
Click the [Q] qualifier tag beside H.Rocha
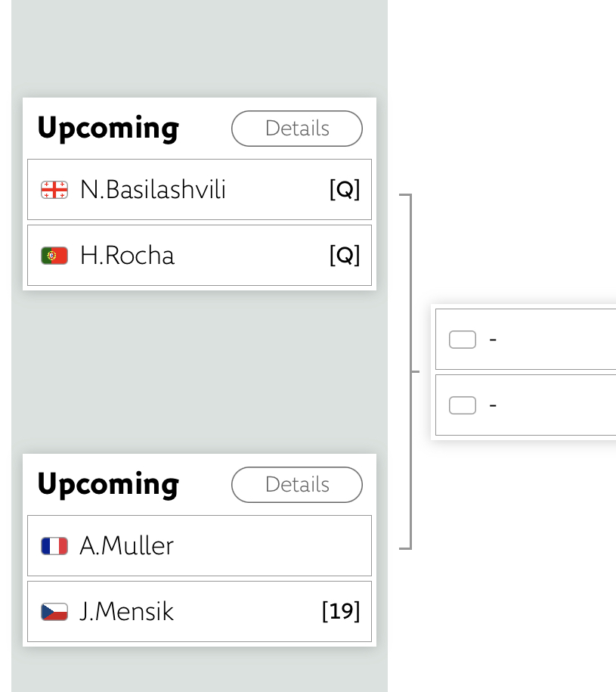345,256
